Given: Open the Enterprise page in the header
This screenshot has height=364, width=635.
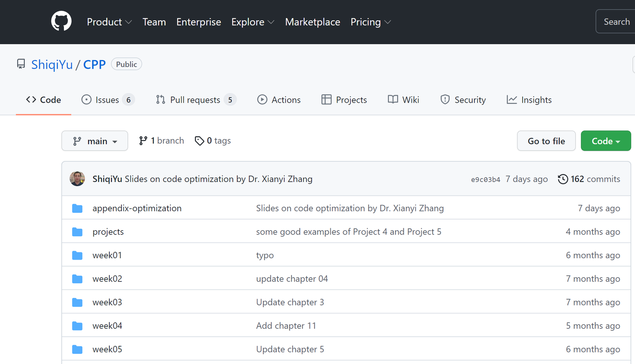Looking at the screenshot, I should (199, 22).
